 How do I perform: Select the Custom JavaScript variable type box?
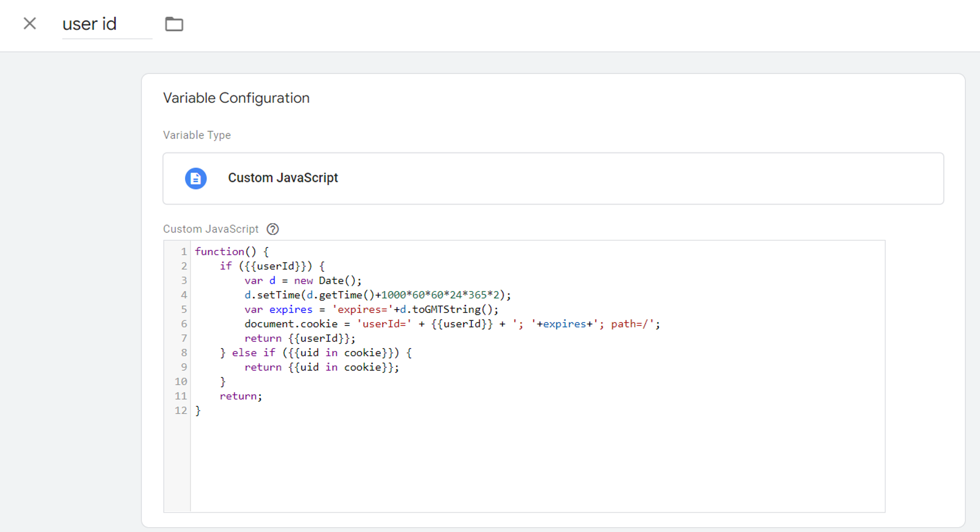tap(553, 178)
